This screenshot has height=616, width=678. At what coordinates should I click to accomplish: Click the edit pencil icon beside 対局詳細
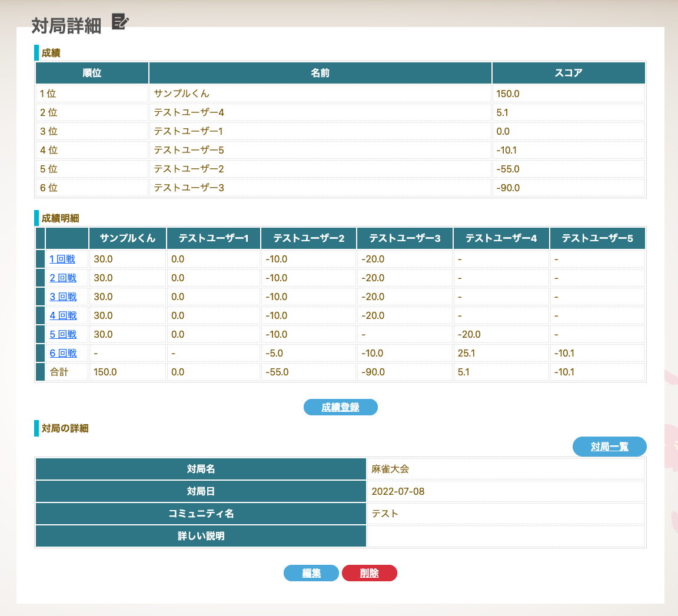coord(120,22)
